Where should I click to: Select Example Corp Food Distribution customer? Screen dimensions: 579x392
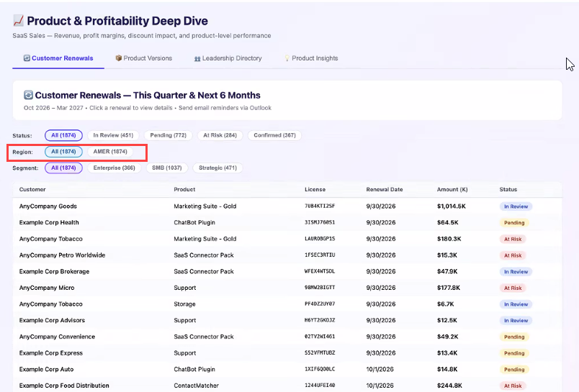coord(64,386)
